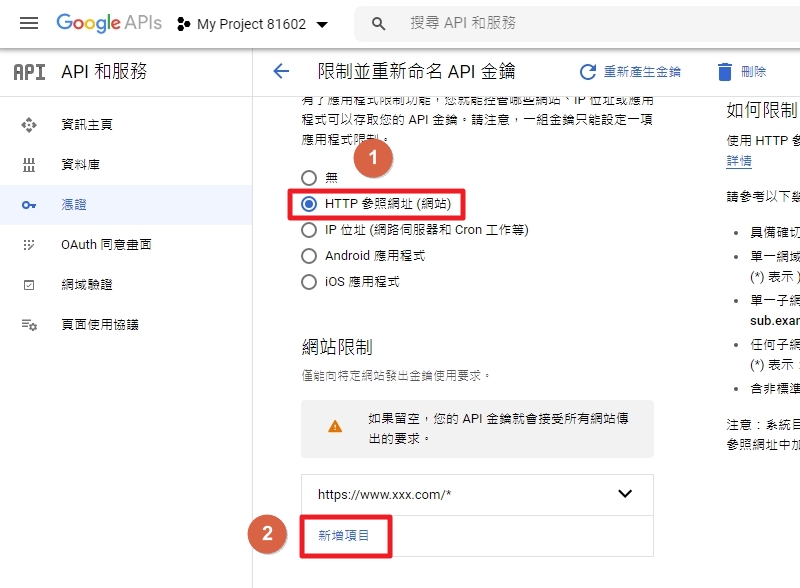Viewport: 800px width, 588px height.
Task: Click the 憑證 key icon in sidebar
Action: click(29, 205)
